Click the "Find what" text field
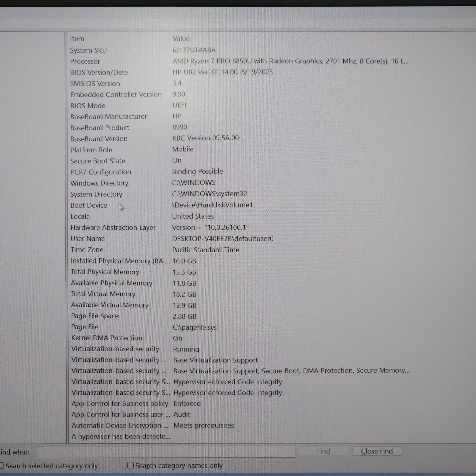This screenshot has height=476, width=476. pyautogui.click(x=166, y=452)
